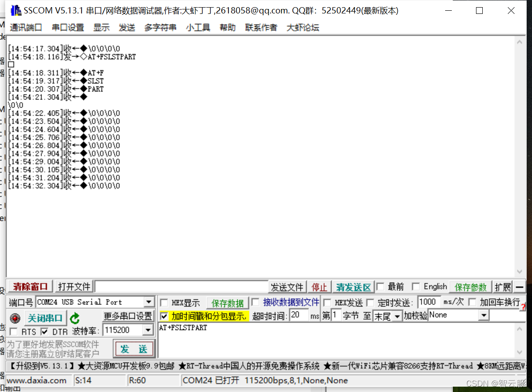
Task: Click the 保存数据 button
Action: (227, 303)
